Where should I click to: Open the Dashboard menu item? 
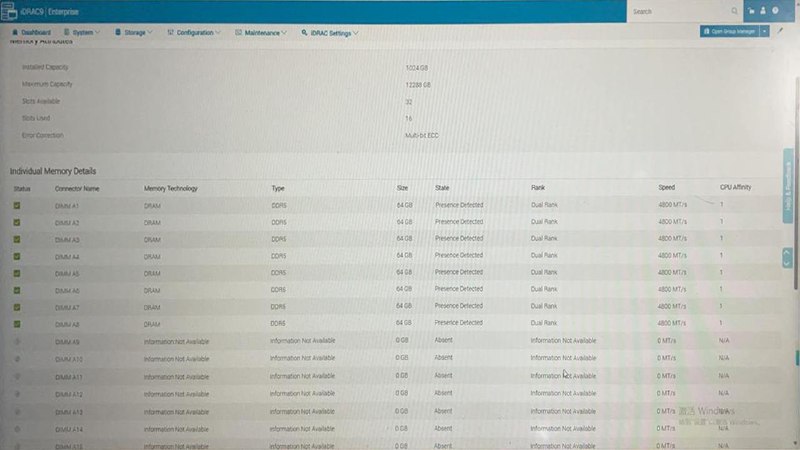(x=32, y=33)
